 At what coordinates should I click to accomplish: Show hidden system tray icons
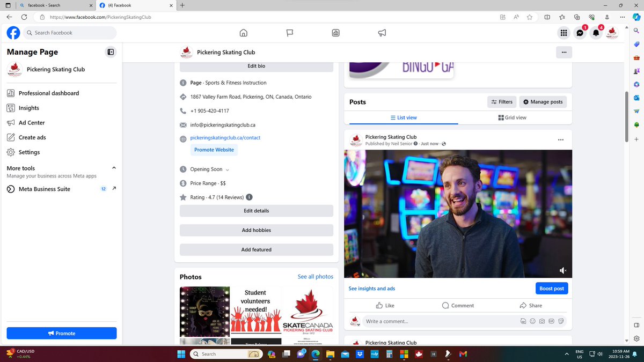pos(567,354)
